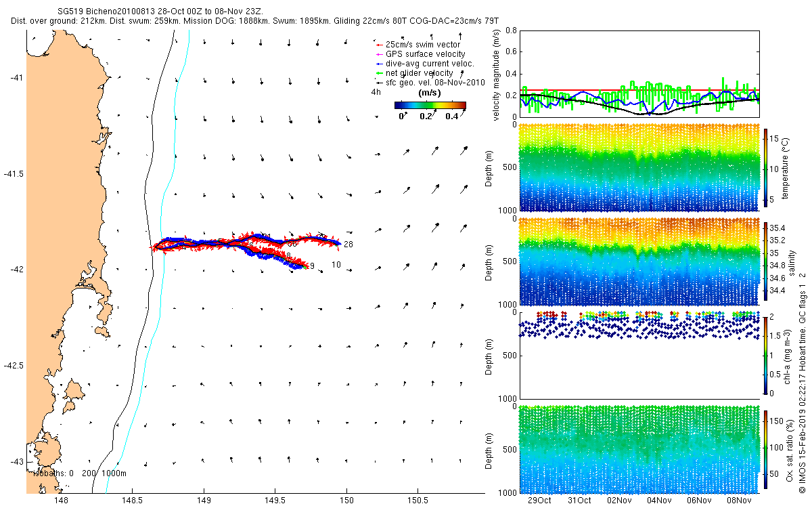This screenshot has height=508, width=812.
Task: Click the track endpoint labeled 28
Action: click(x=348, y=245)
